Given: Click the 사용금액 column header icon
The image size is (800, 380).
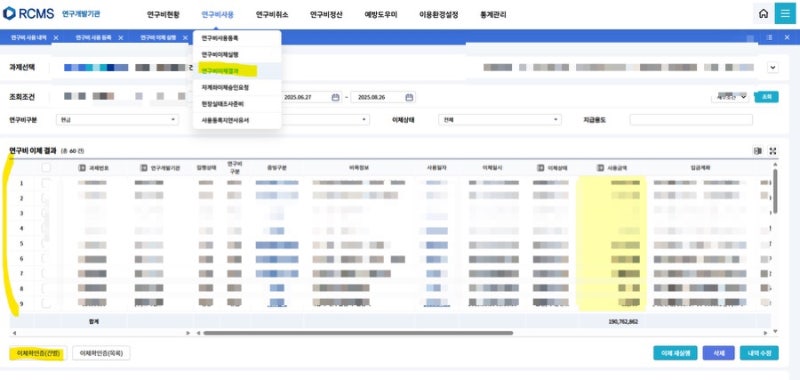Looking at the screenshot, I should pyautogui.click(x=601, y=168).
